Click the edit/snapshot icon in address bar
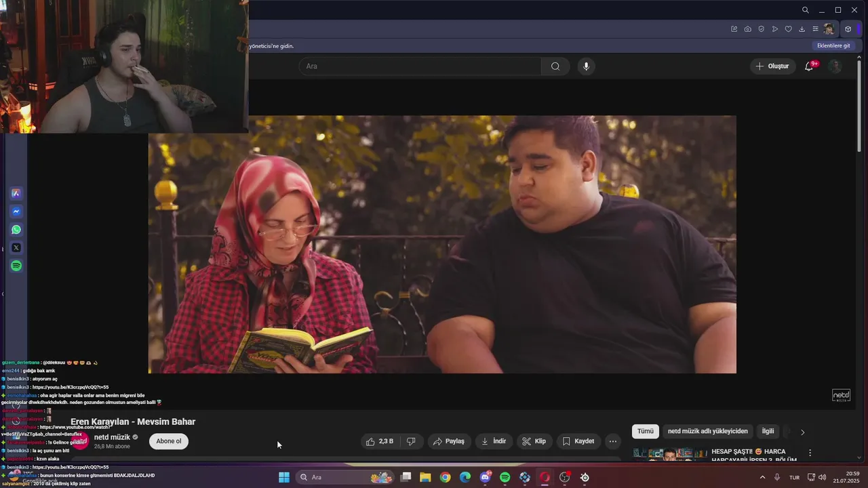The height and width of the screenshot is (488, 868). [x=734, y=29]
